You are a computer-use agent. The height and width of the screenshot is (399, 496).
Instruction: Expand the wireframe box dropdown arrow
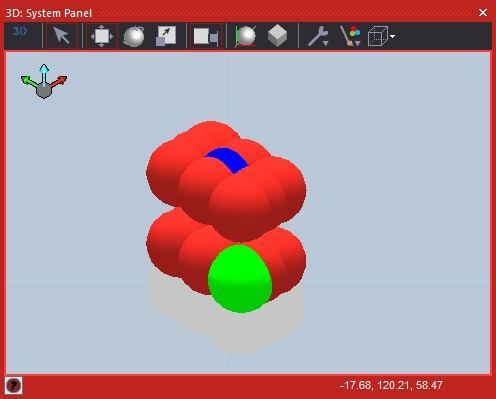pyautogui.click(x=392, y=36)
